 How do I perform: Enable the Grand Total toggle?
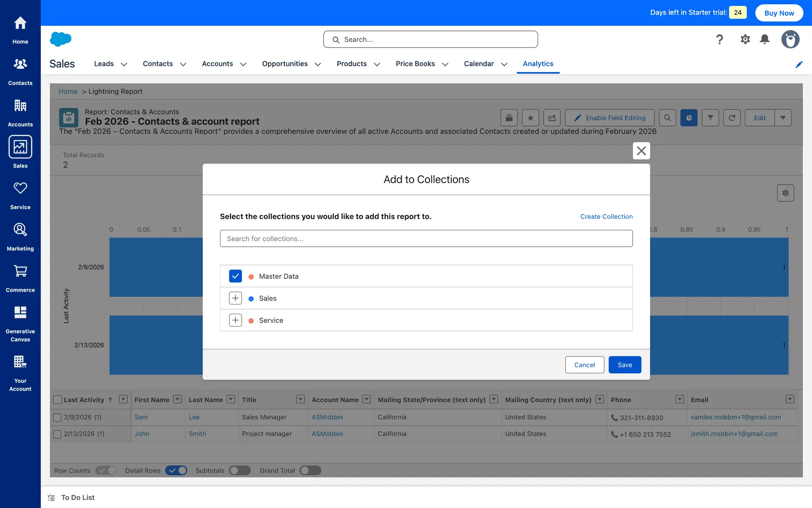pos(310,470)
